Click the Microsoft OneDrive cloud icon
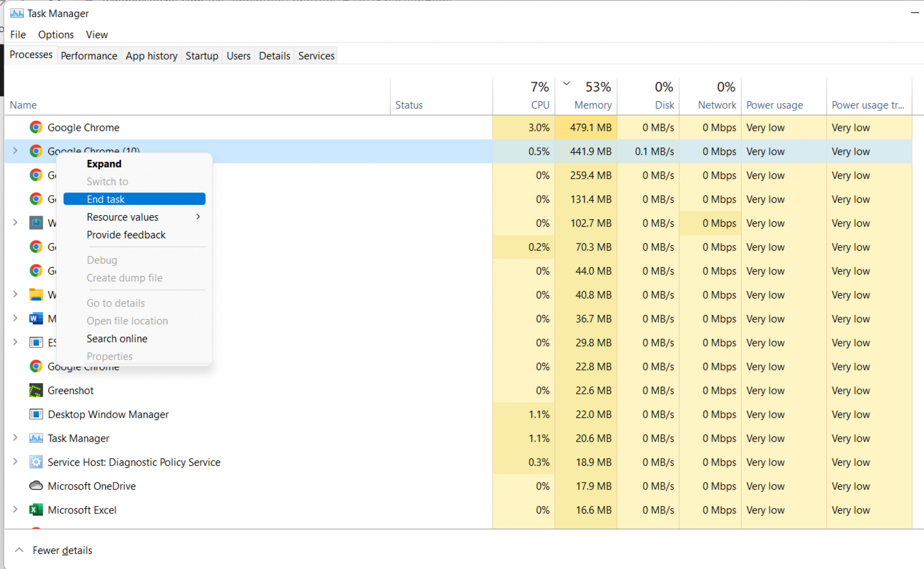This screenshot has height=569, width=924. (36, 486)
